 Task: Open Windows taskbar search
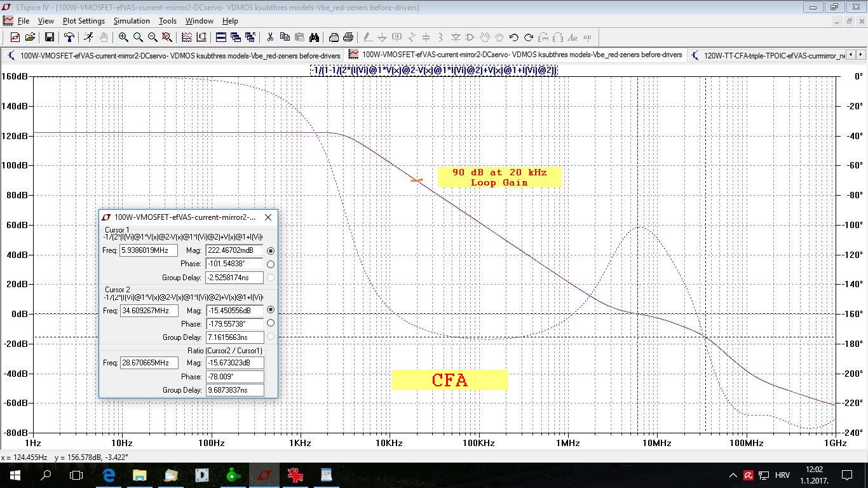[x=46, y=475]
